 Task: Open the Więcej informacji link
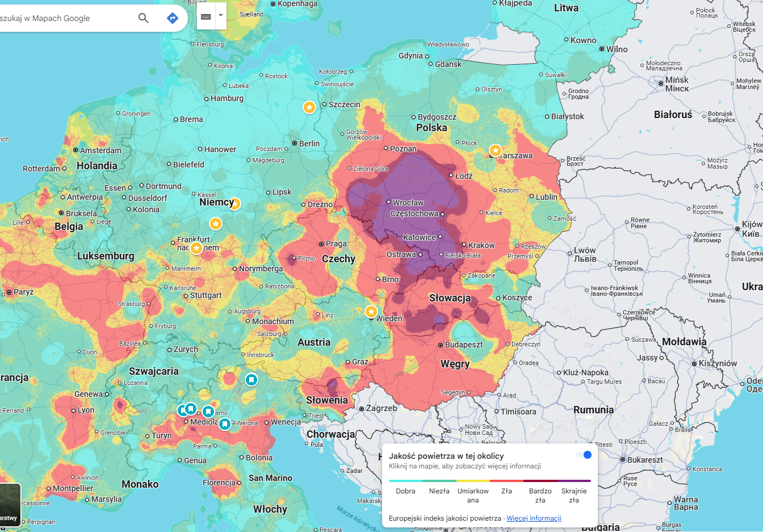pos(534,518)
